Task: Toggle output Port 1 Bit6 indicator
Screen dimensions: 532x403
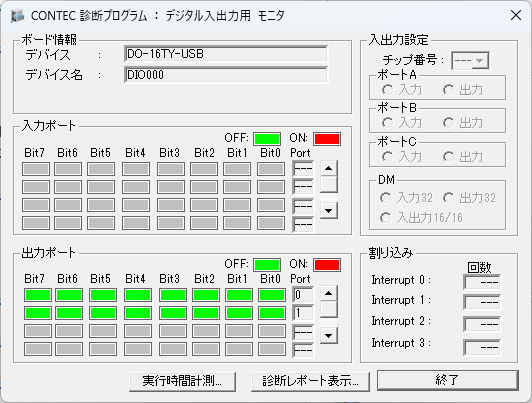Action: [x=69, y=313]
